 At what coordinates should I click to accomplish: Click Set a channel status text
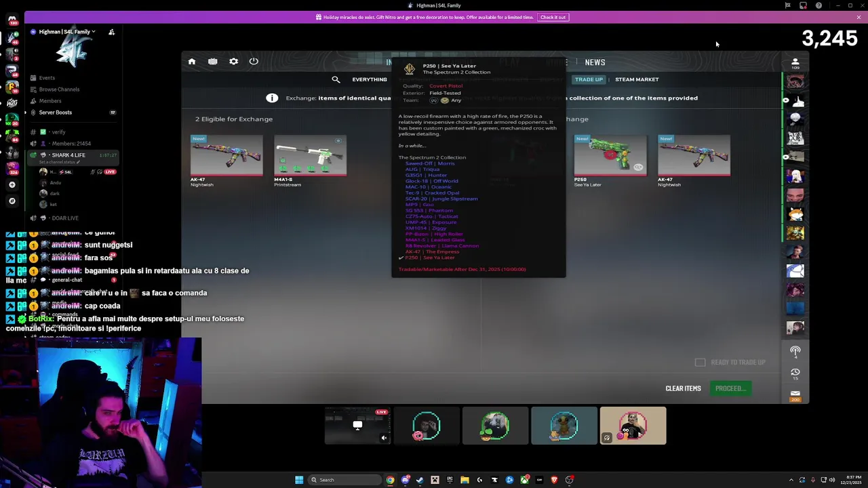(x=61, y=162)
